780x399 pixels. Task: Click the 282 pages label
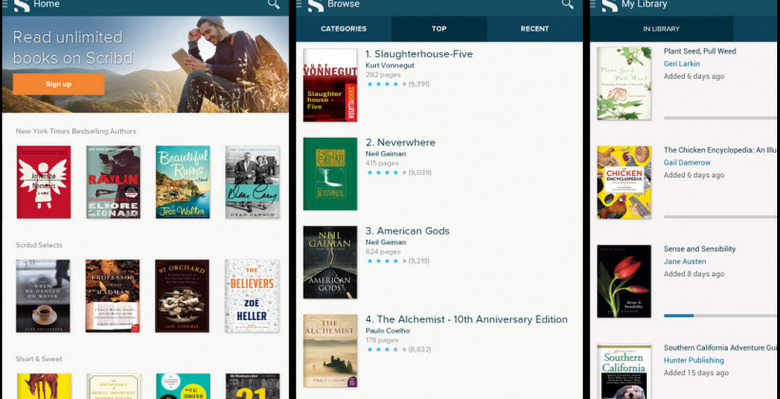[383, 75]
